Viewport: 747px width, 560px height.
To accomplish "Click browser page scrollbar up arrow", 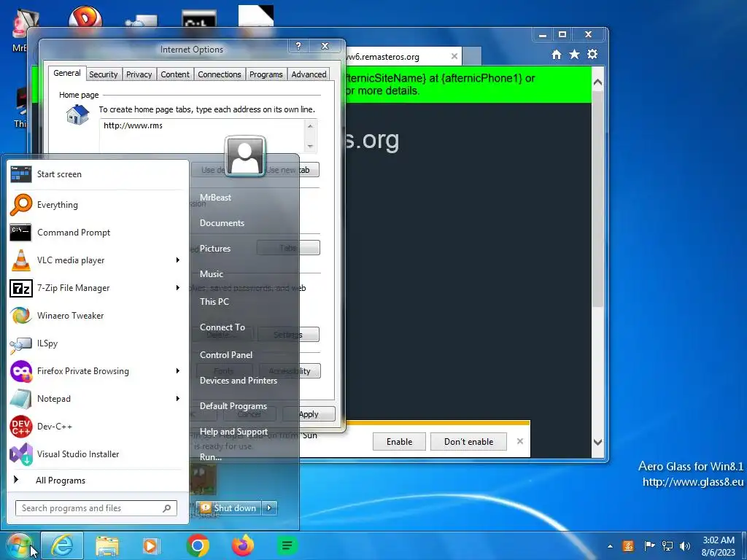I will (x=597, y=82).
